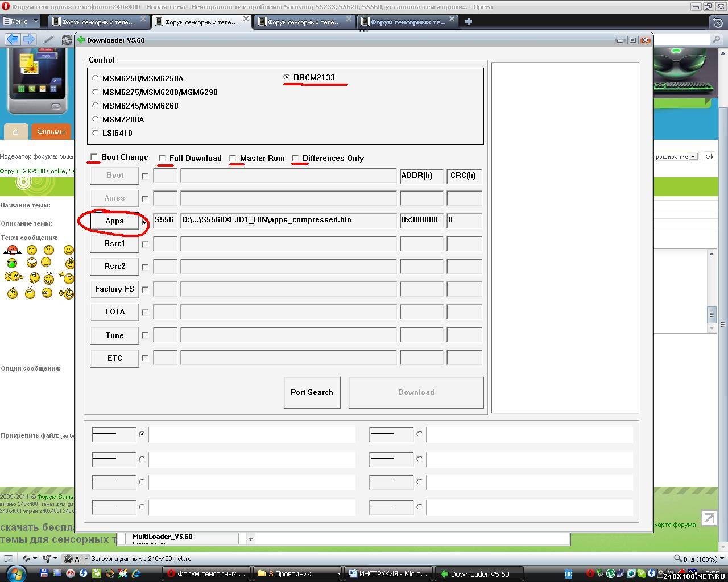Check the Differences Only option
728x582 pixels.
[296, 158]
